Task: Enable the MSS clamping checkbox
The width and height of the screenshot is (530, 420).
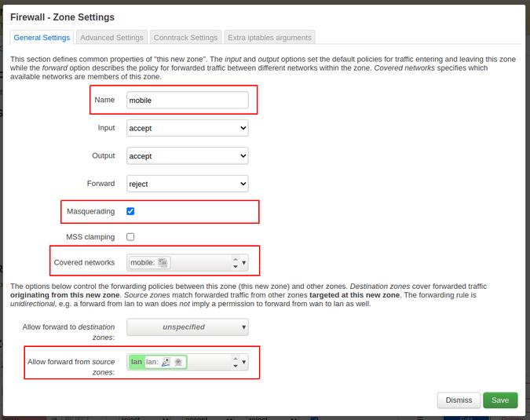Action: [130, 236]
